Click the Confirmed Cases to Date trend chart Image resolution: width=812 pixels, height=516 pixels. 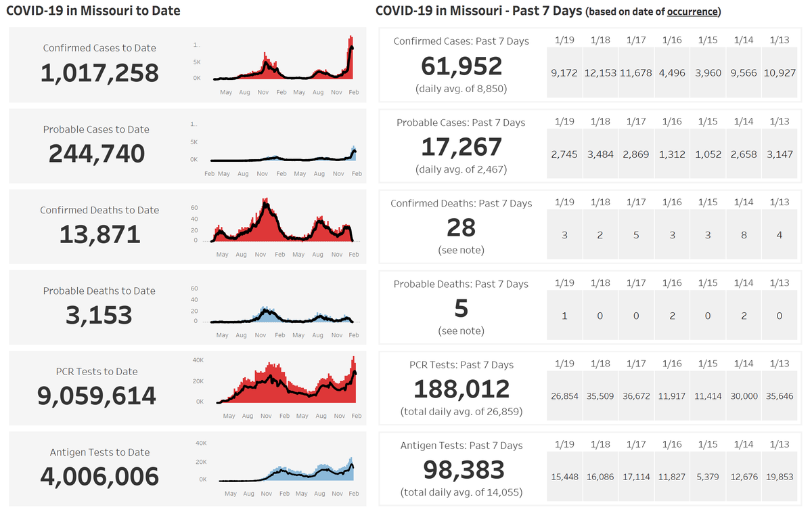284,64
